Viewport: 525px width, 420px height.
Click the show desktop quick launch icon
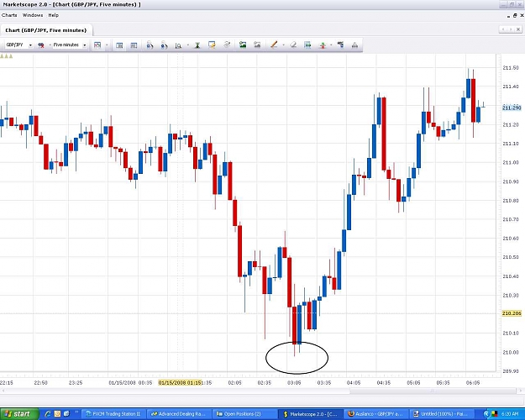click(66, 414)
